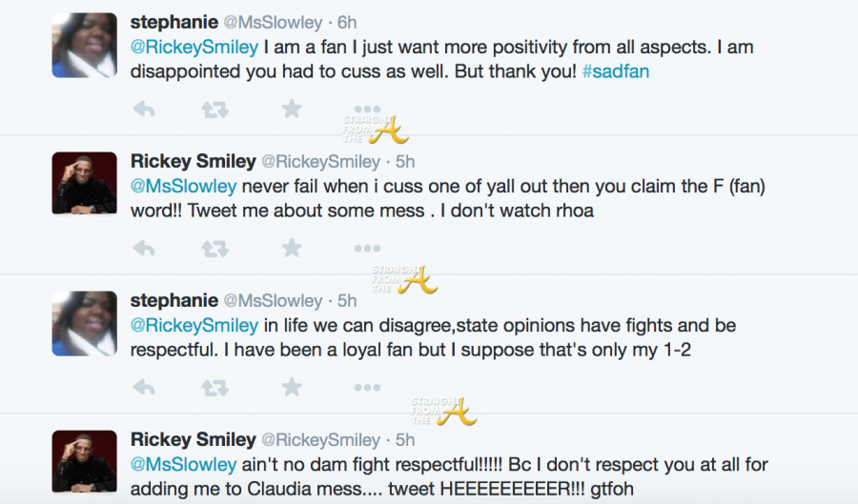Retweet stephanie's 'loyal fan' tweet
Screen dimensions: 858x504
coord(215,387)
